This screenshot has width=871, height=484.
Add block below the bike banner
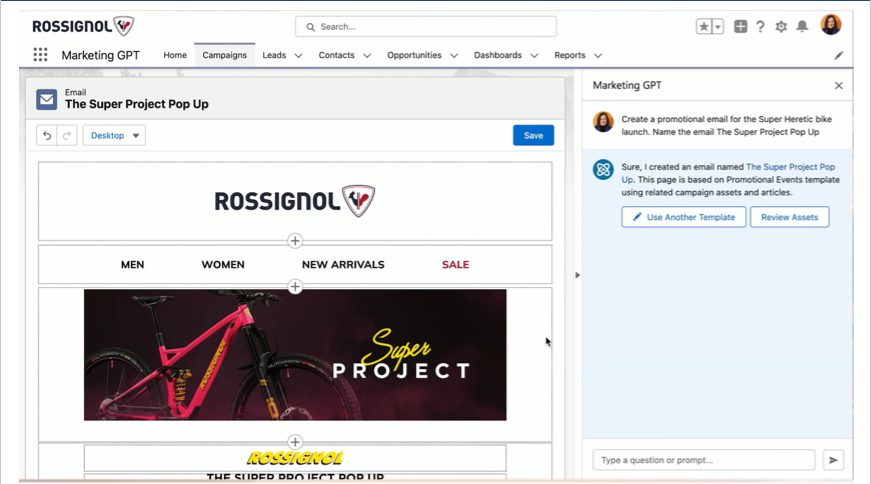pos(295,442)
